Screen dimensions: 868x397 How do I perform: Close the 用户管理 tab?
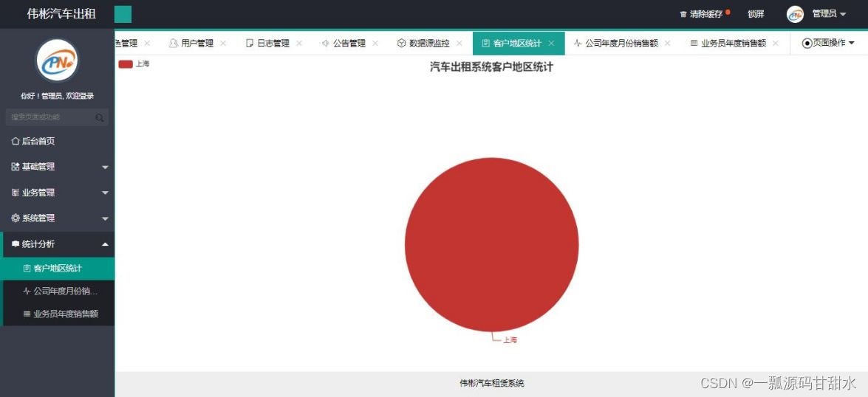(223, 43)
